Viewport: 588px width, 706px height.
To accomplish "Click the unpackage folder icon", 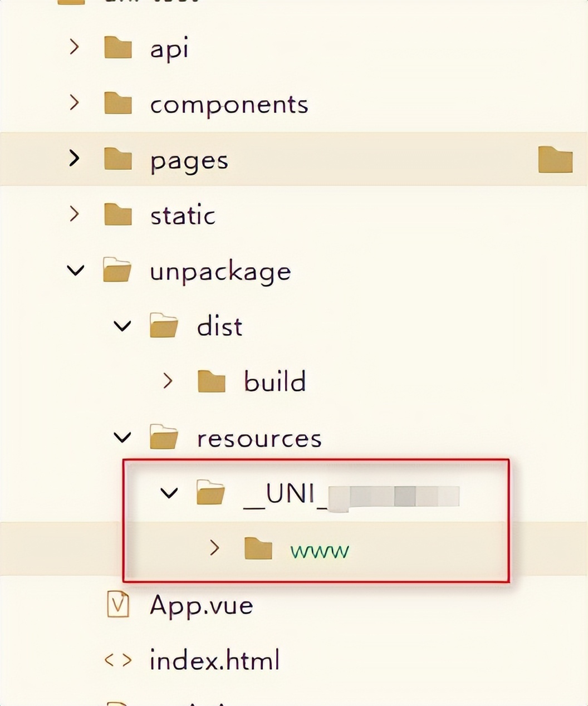I will click(118, 271).
